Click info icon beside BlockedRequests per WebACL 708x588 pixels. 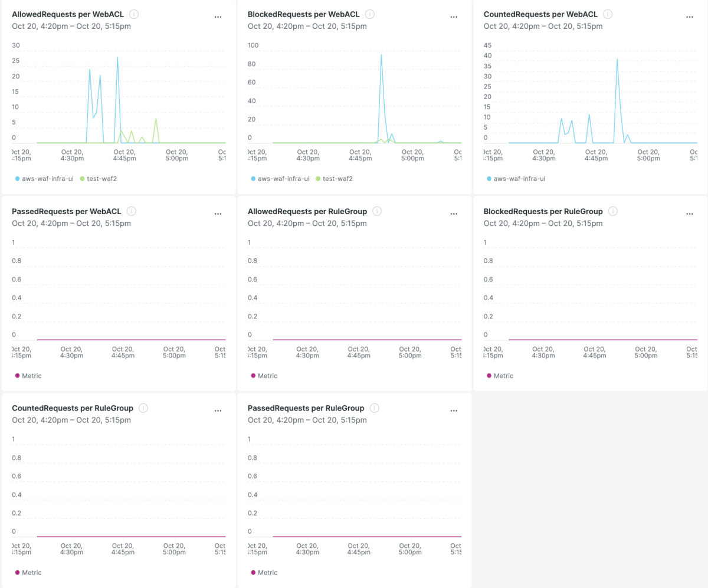(370, 14)
